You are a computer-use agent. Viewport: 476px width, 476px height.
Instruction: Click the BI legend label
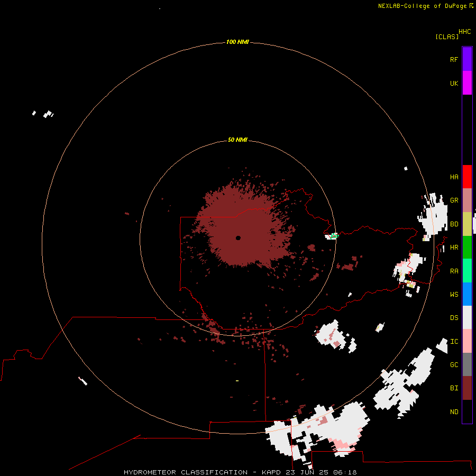(454, 388)
